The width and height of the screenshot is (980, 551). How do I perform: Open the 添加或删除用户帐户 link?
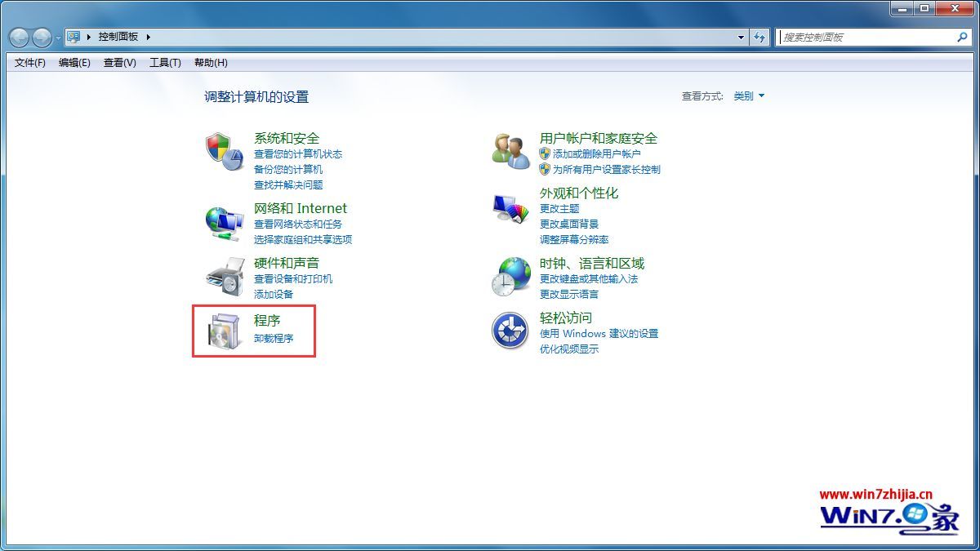(x=596, y=153)
